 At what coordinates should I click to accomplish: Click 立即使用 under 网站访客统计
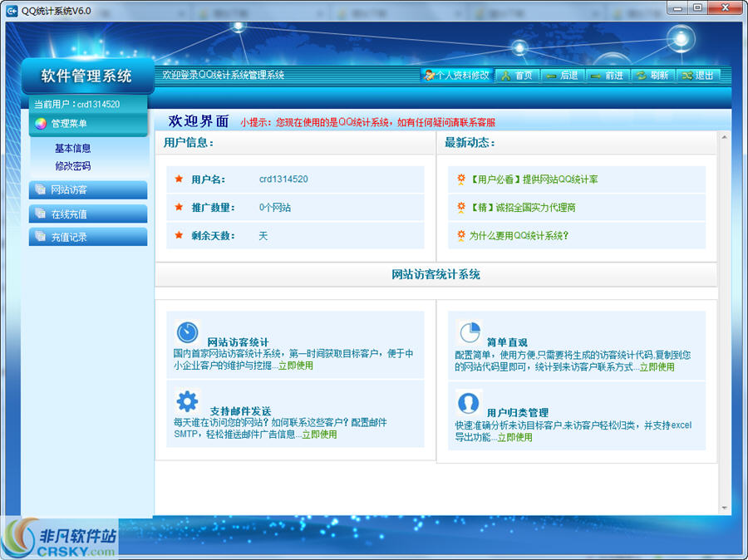[x=296, y=366]
